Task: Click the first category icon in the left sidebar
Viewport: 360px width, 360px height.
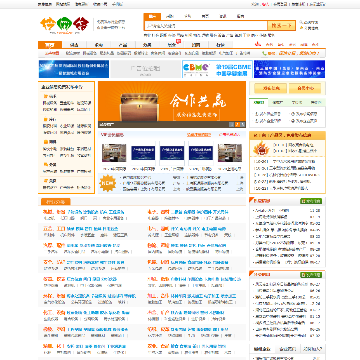Action: (x=45, y=96)
